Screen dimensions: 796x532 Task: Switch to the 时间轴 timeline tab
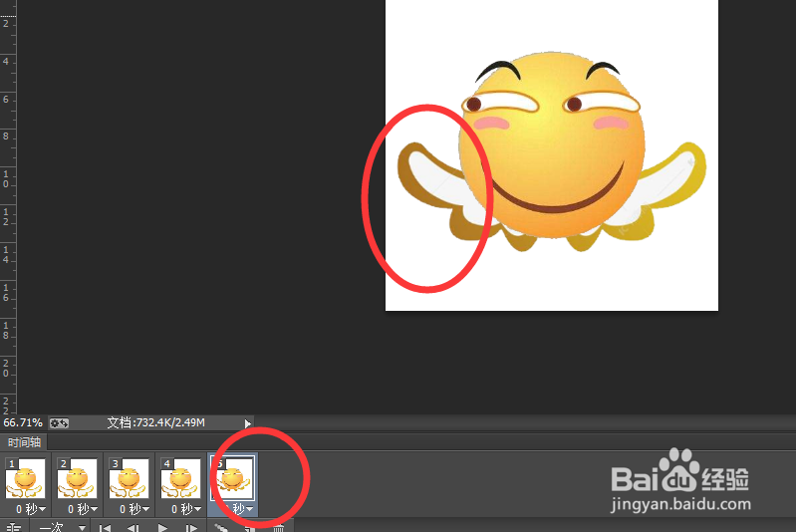pyautogui.click(x=24, y=442)
